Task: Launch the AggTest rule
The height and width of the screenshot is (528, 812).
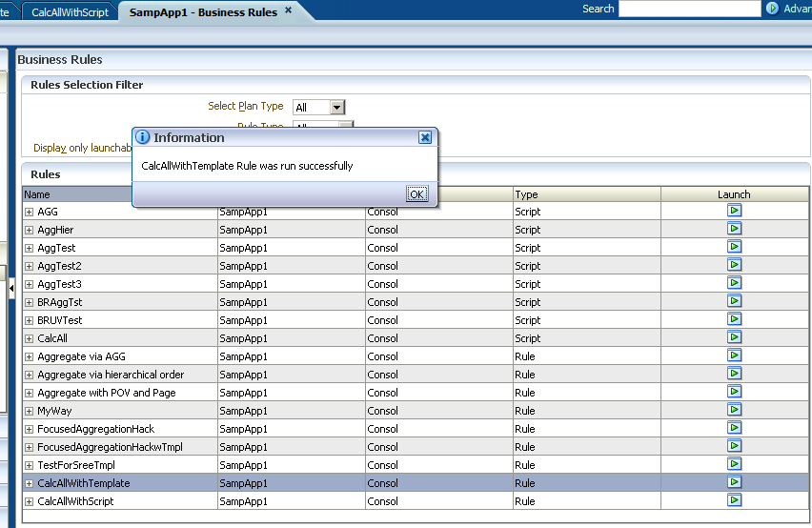Action: pos(734,247)
